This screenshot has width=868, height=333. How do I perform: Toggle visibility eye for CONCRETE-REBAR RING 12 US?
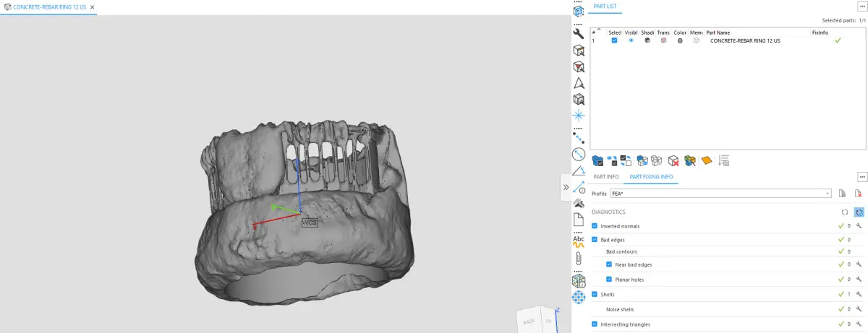point(631,40)
